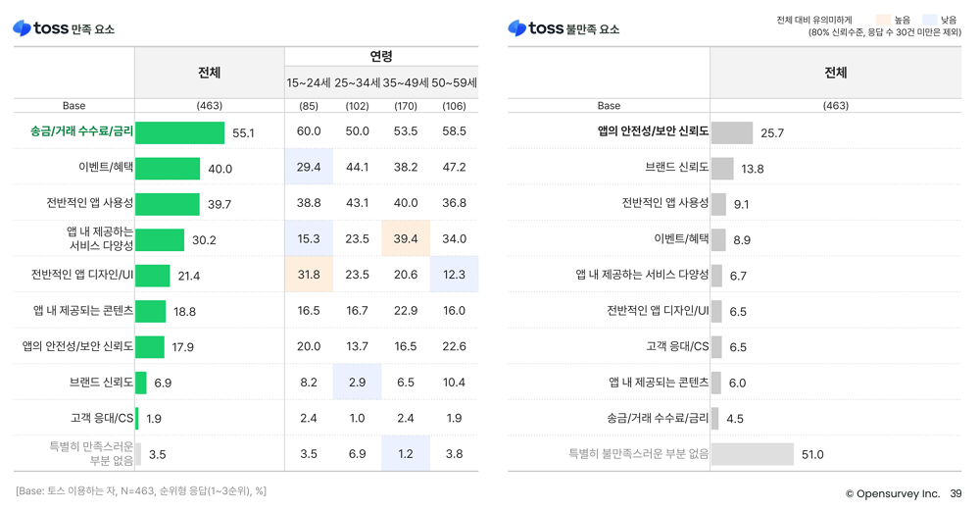
Task: Click the orange highlighted cell 39.4
Action: pos(406,239)
